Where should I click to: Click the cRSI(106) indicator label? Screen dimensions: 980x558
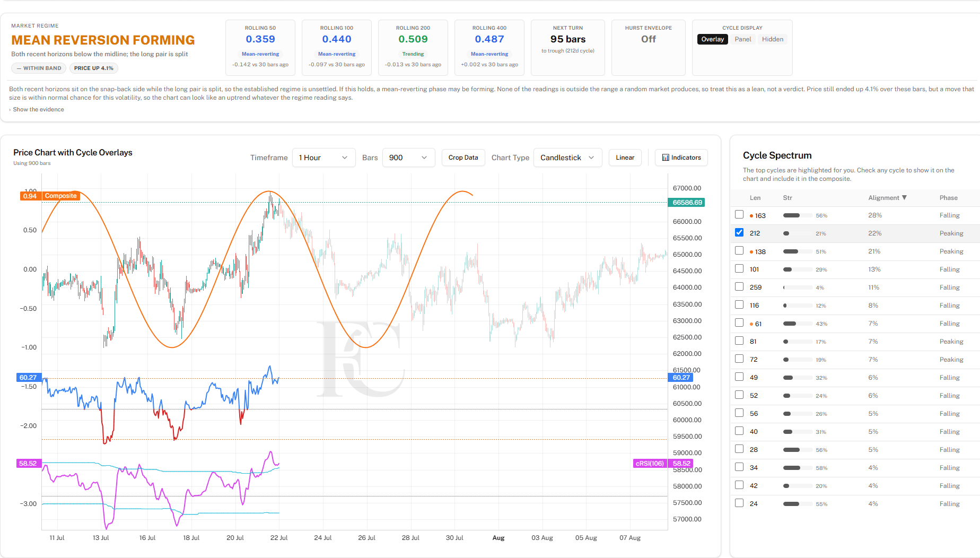[650, 464]
